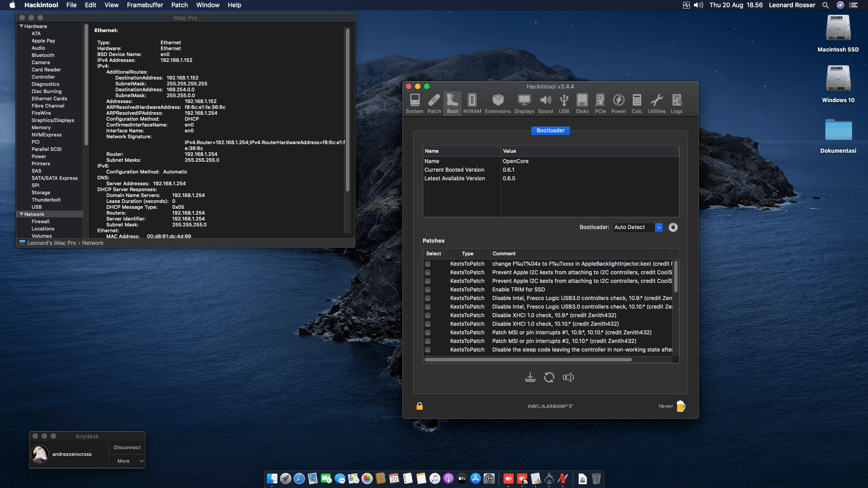Click the Disconnect button in Anydesk
The width and height of the screenshot is (868, 488).
pyautogui.click(x=127, y=447)
